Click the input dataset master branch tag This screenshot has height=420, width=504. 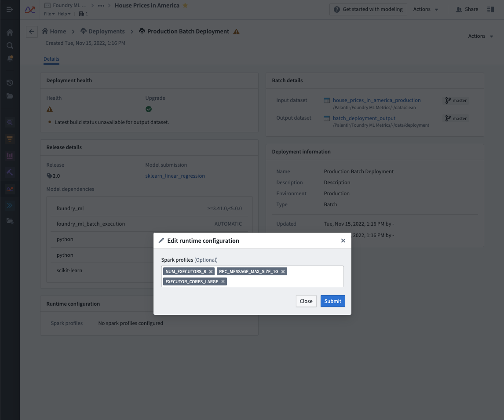coord(456,101)
